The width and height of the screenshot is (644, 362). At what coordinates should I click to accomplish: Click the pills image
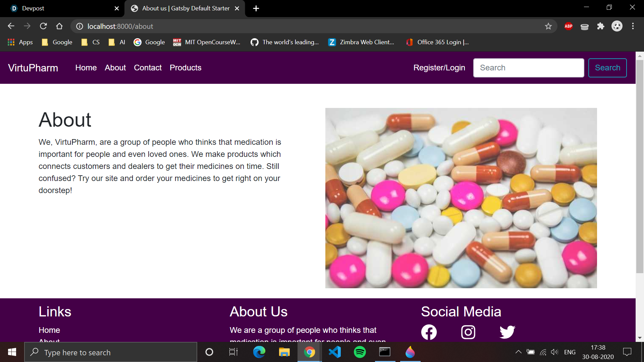click(461, 198)
